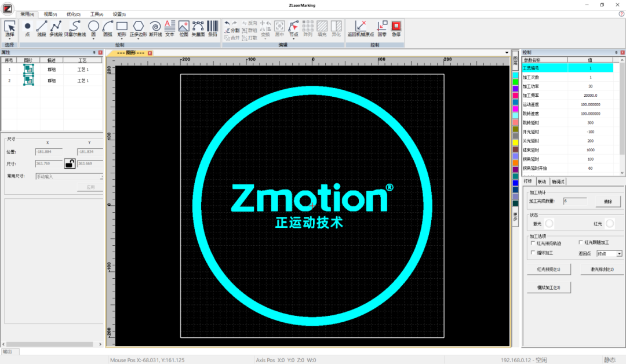Screen dimensions: 626x364
Task: Open the document tab list arrow
Action: coord(507,53)
